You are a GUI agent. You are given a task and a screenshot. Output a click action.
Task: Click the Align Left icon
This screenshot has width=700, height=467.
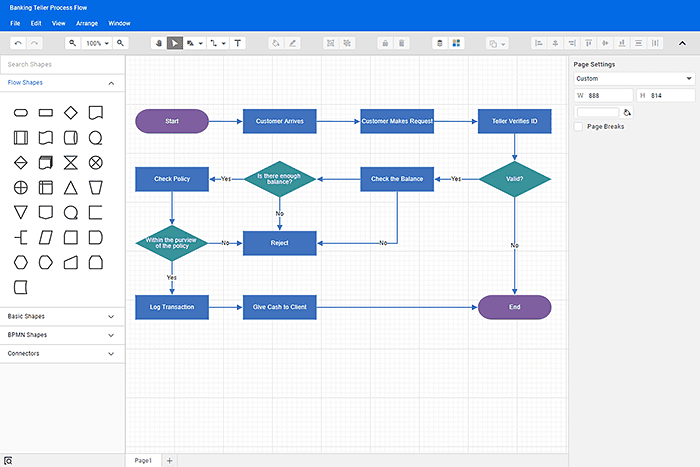(539, 43)
